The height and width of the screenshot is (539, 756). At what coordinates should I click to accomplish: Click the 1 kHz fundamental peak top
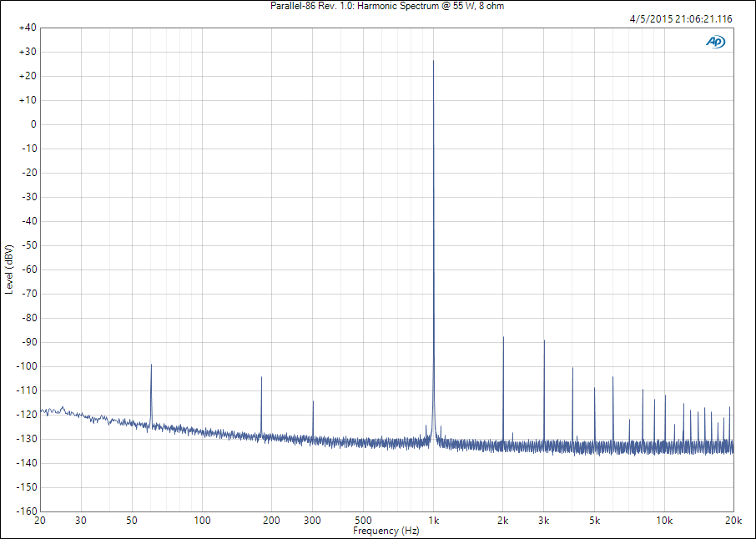pos(433,61)
